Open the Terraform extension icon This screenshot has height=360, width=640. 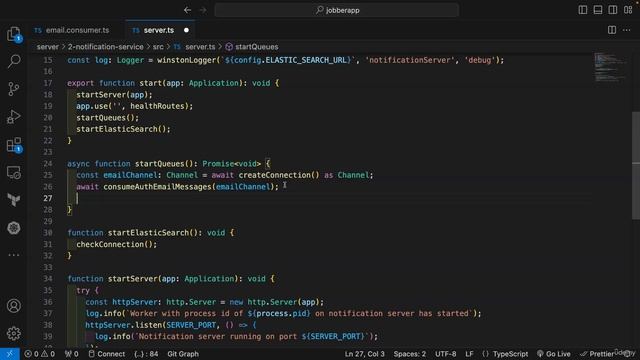[14, 200]
